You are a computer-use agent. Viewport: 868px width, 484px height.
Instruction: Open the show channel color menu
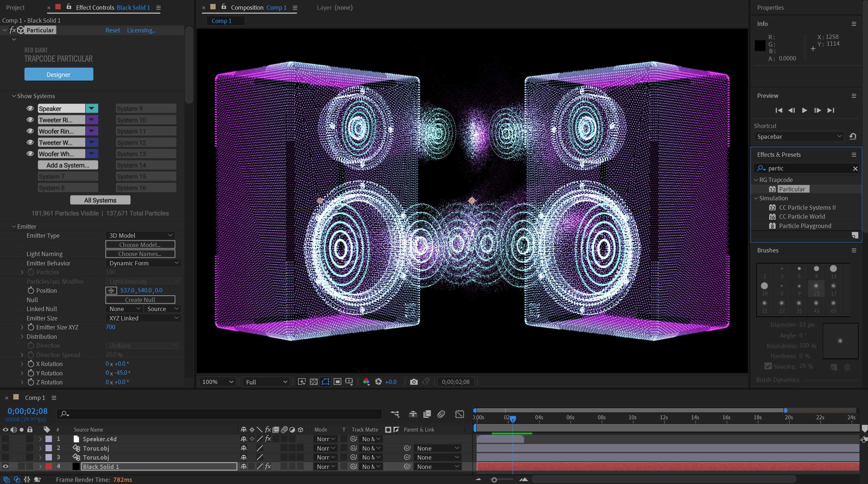[x=366, y=382]
